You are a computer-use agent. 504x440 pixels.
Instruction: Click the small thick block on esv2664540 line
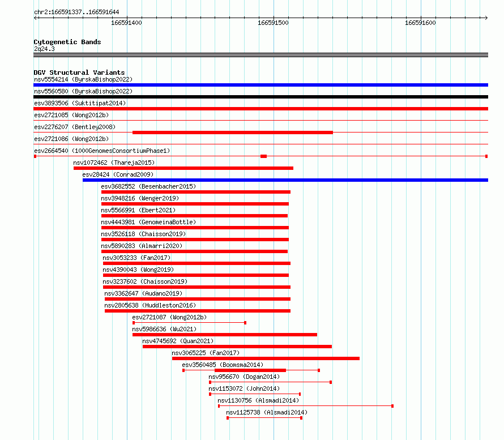click(x=263, y=156)
